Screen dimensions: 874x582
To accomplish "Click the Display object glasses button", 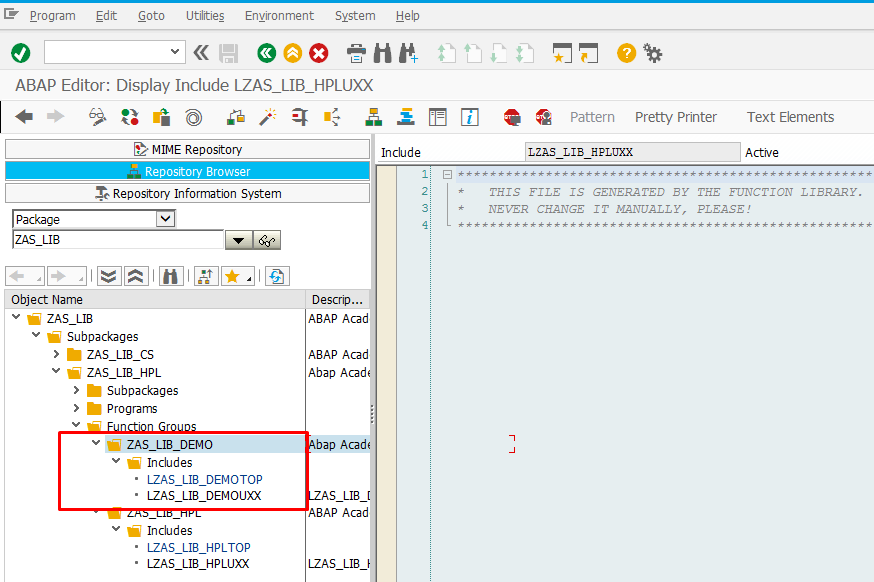I will pyautogui.click(x=267, y=241).
